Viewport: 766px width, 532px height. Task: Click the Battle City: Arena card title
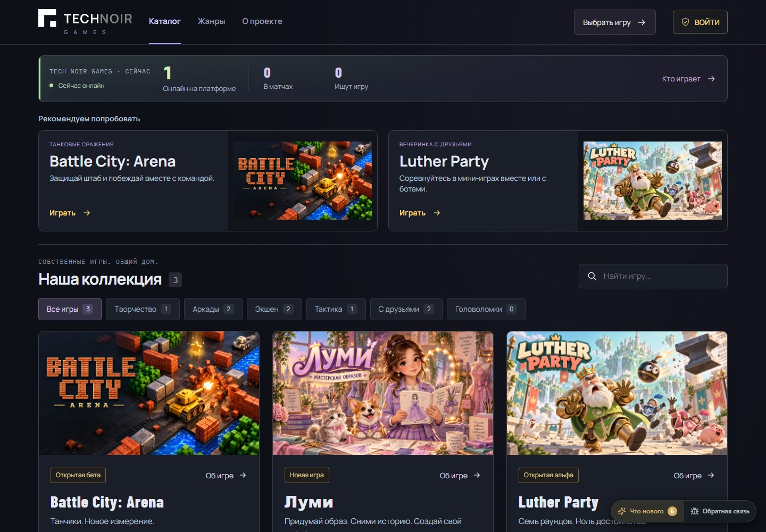[x=107, y=502]
